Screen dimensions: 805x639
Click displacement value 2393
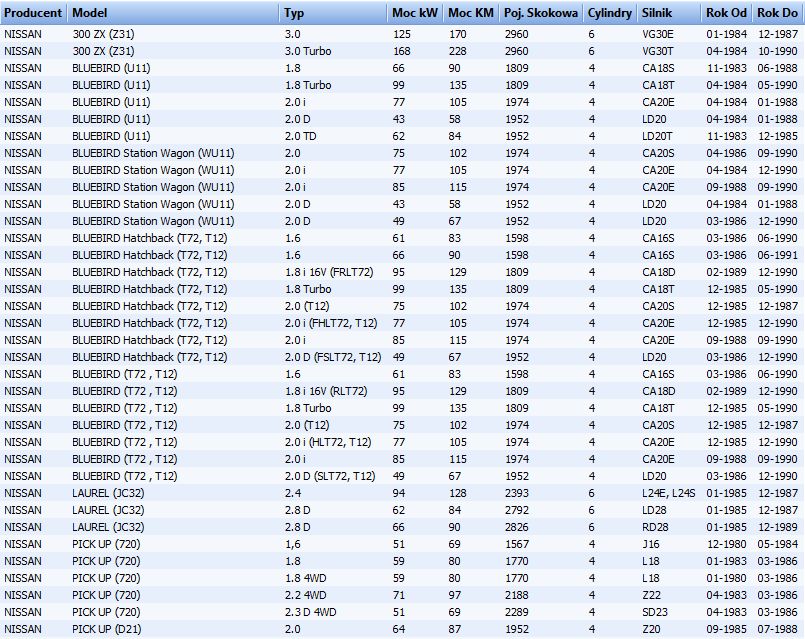click(516, 493)
